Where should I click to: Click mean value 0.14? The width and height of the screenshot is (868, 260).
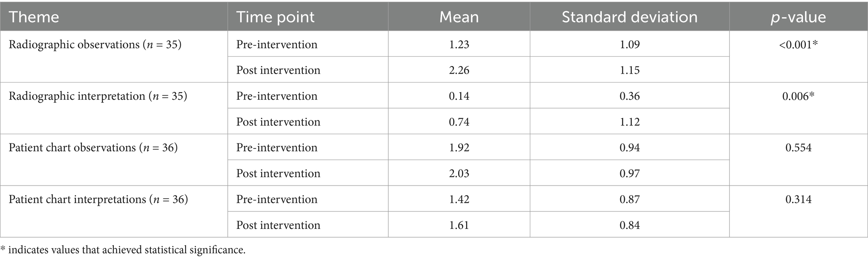point(459,96)
